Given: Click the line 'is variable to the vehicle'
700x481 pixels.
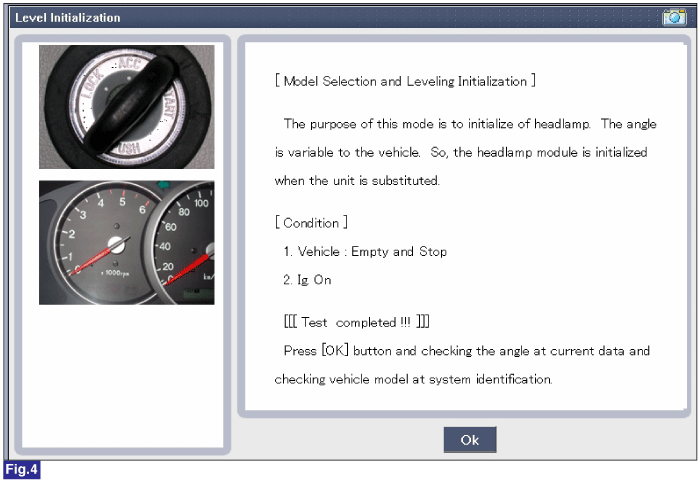Looking at the screenshot, I should (x=461, y=152).
